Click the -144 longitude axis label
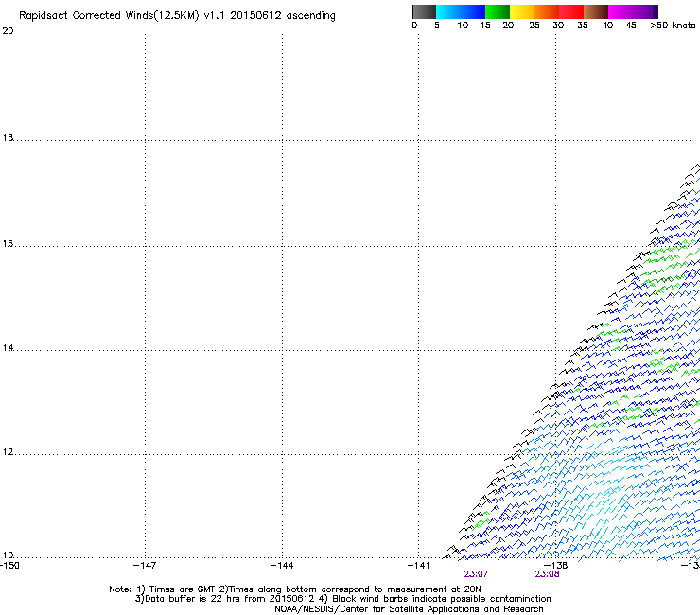The width and height of the screenshot is (700, 615). (x=282, y=566)
